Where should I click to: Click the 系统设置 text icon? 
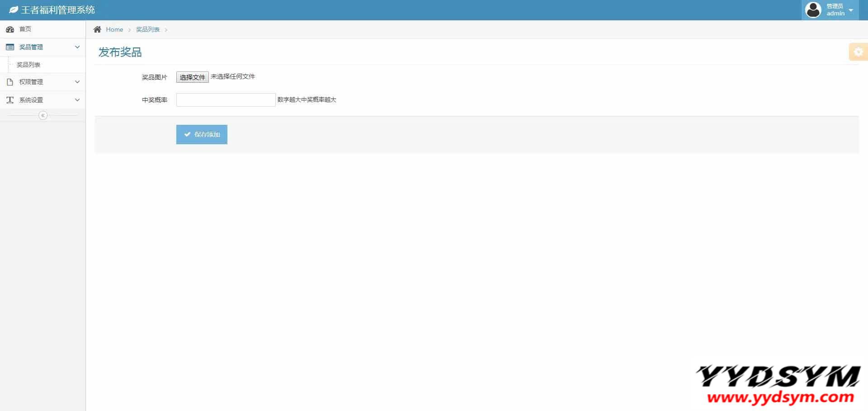point(10,100)
